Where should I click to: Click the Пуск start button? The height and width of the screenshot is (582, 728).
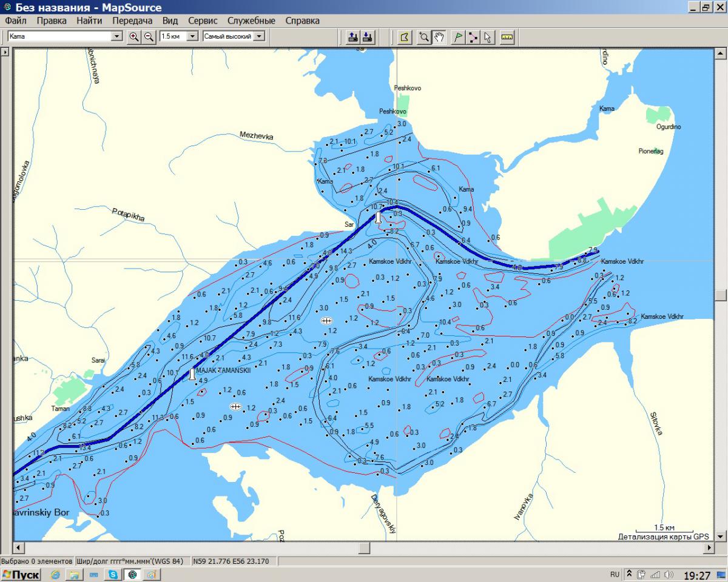(x=22, y=574)
